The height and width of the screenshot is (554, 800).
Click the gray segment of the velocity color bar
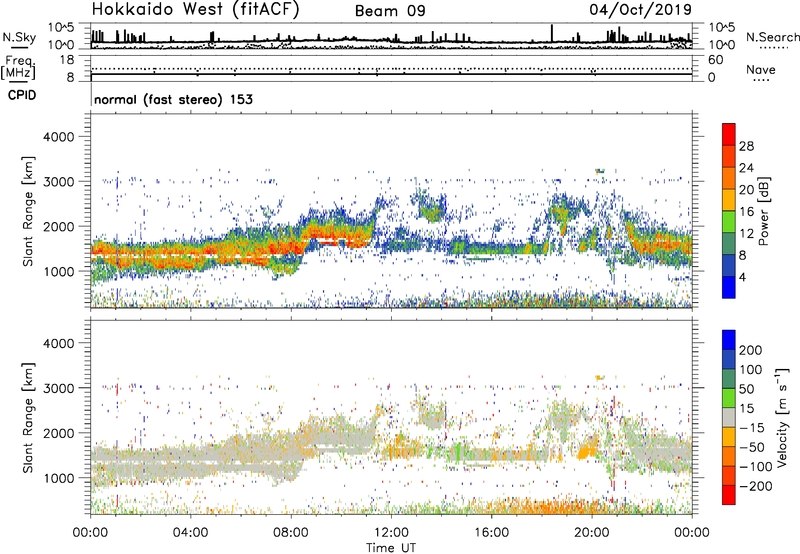click(729, 418)
